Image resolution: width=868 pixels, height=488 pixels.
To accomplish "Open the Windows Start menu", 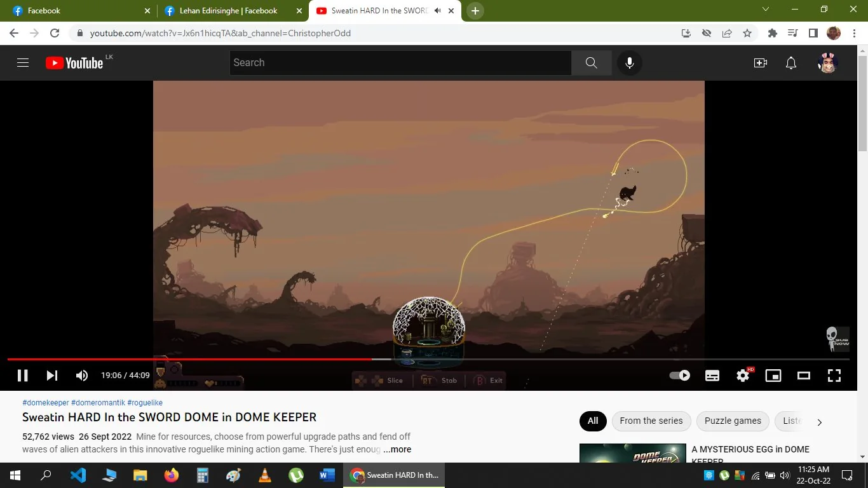I will tap(15, 475).
